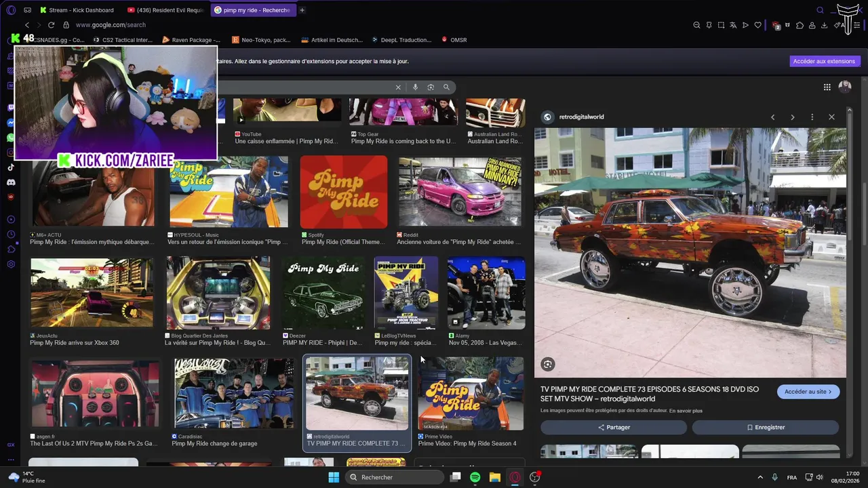Click the Enregistrer button
868x488 pixels.
(766, 428)
